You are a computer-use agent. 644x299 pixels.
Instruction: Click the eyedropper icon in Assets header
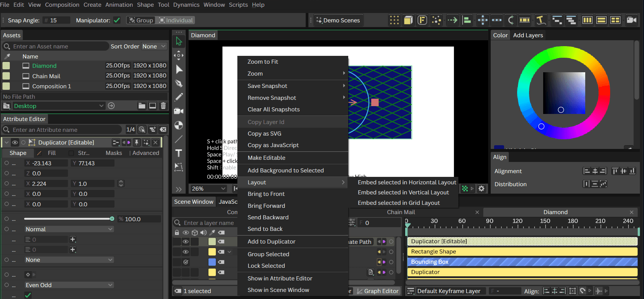7,57
